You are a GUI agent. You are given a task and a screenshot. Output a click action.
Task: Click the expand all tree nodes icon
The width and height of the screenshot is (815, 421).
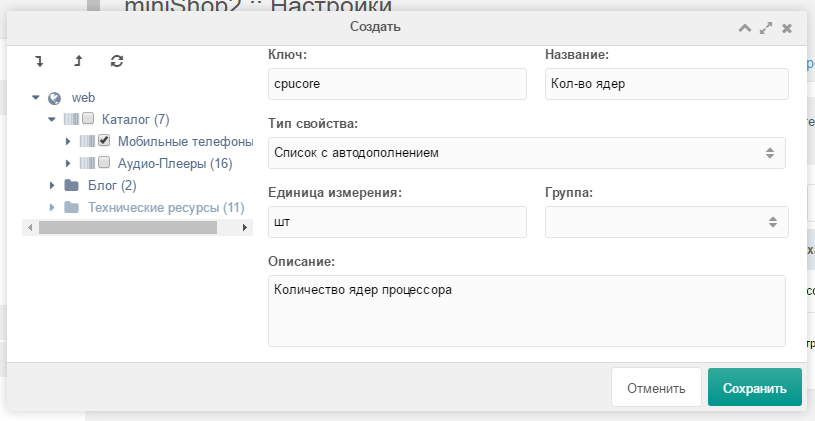40,61
